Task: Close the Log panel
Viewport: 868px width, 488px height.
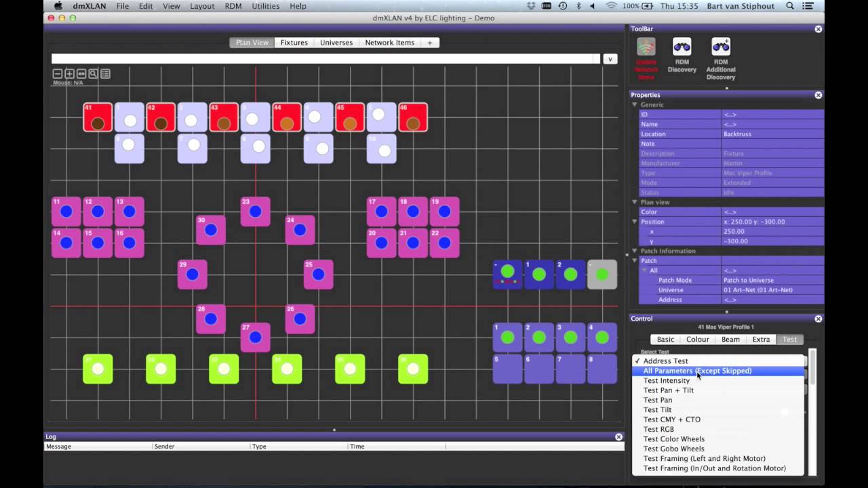Action: 618,437
